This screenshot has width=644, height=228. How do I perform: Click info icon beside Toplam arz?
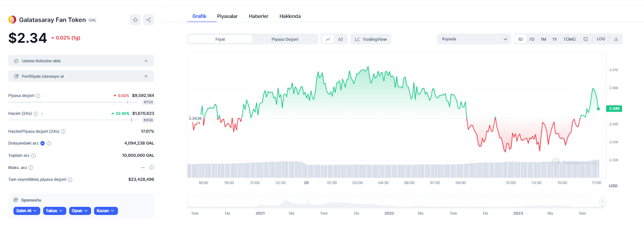[x=33, y=156]
